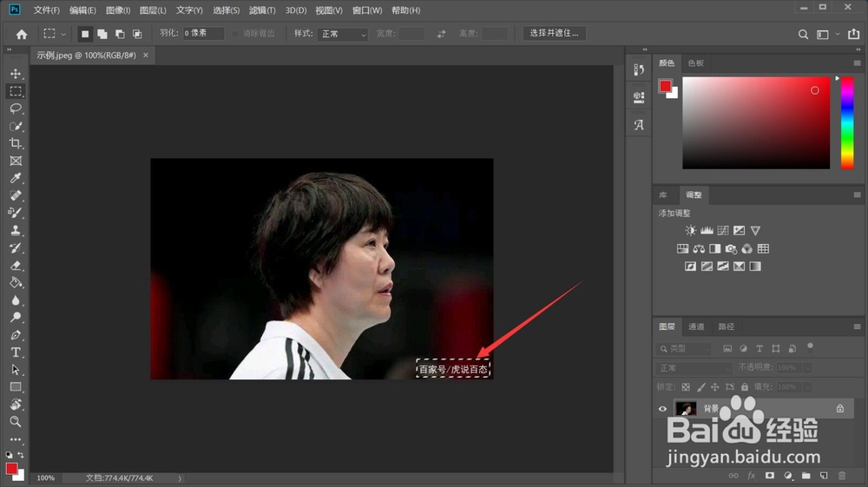Select the Lasso tool

coord(16,109)
